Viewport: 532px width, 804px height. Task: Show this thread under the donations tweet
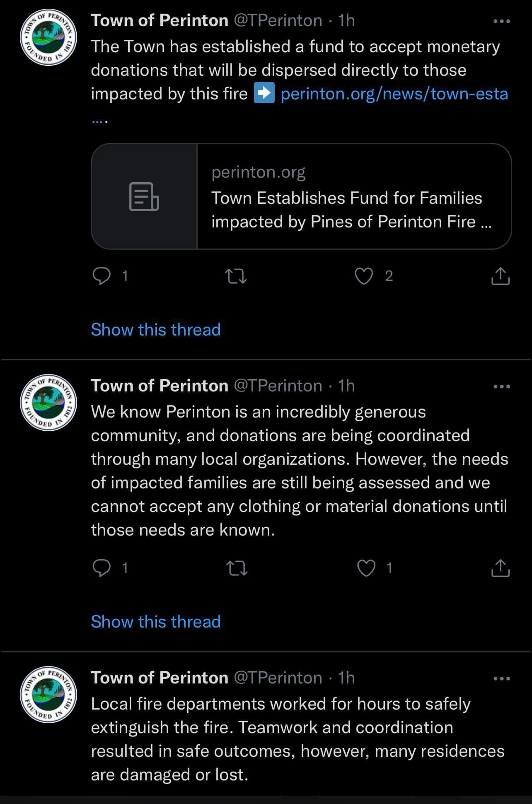click(x=156, y=622)
